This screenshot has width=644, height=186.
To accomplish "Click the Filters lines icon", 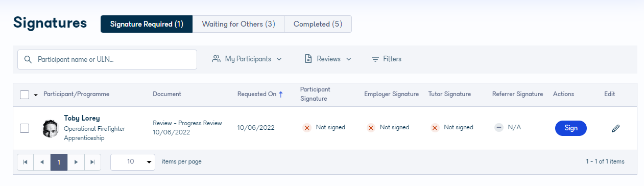I will point(375,59).
